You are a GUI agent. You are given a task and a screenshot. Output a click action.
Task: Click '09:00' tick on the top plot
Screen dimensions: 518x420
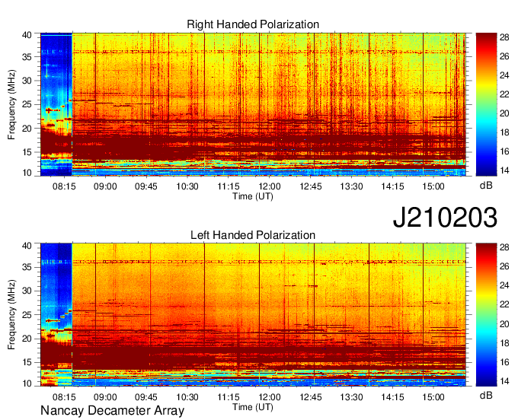105,186
